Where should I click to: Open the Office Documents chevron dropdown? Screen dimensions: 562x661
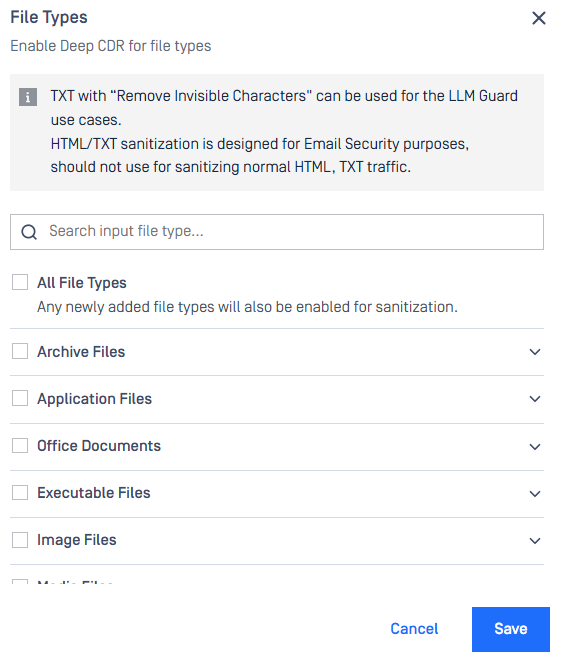535,446
